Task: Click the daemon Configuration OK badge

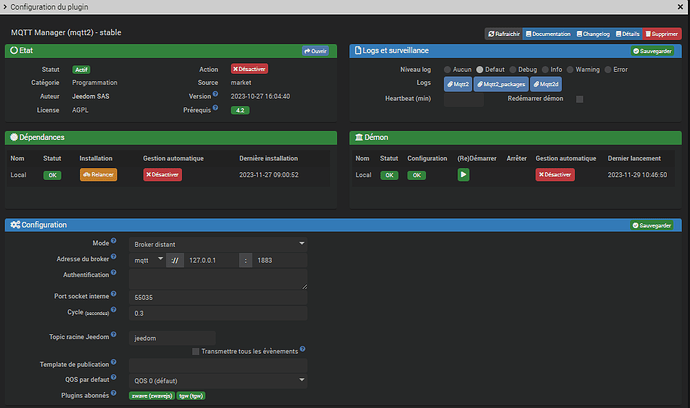Action: coord(416,175)
